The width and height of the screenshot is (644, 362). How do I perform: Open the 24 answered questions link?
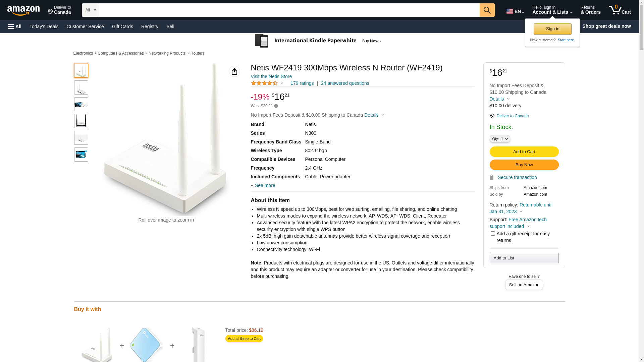click(345, 83)
